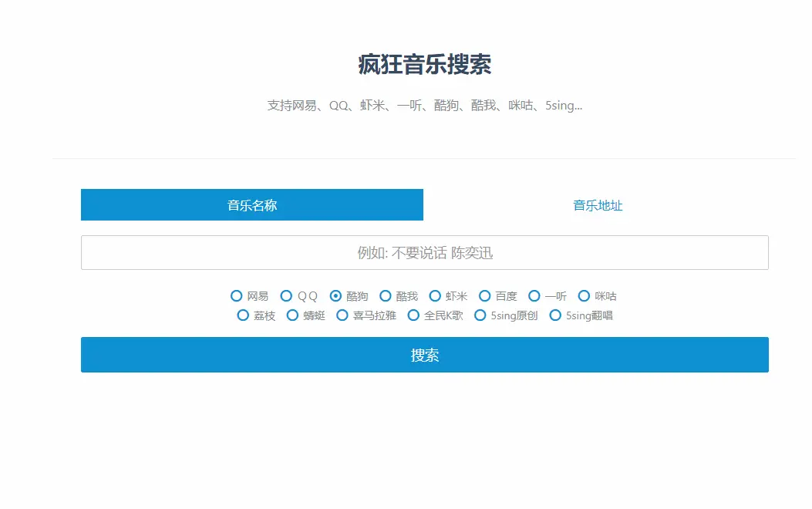Select the 酷狗 radio button
Screen dimensions: 812x509
tap(335, 295)
